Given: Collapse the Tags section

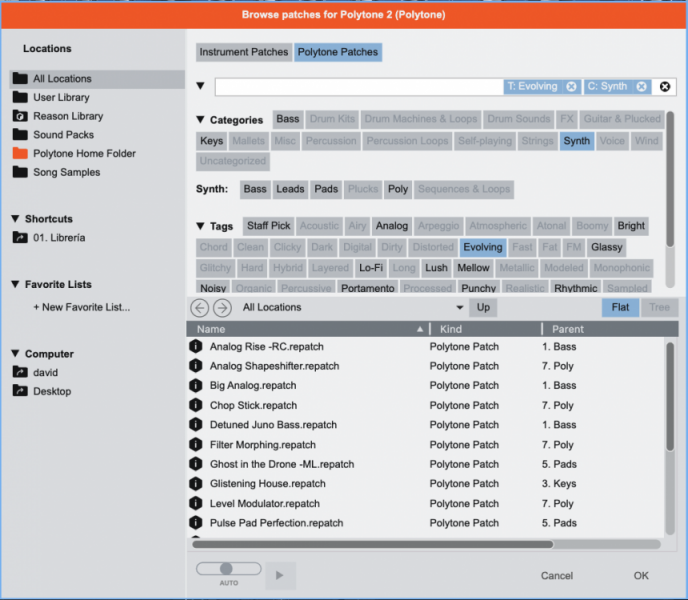Looking at the screenshot, I should pyautogui.click(x=201, y=226).
